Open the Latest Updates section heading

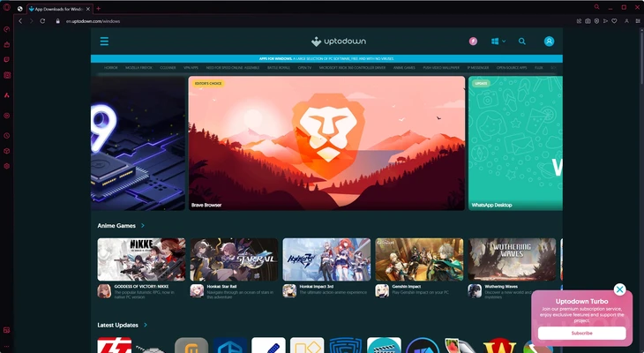coord(117,325)
